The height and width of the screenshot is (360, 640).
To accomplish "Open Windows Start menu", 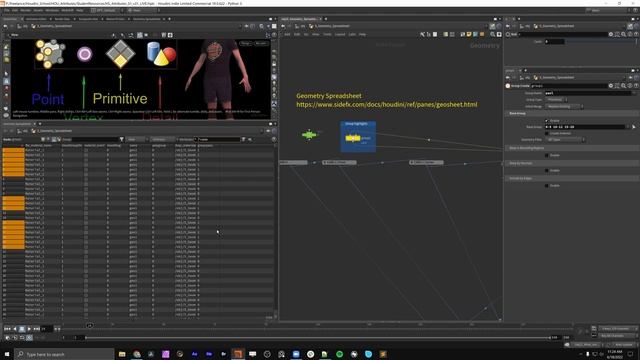I will pos(7,354).
